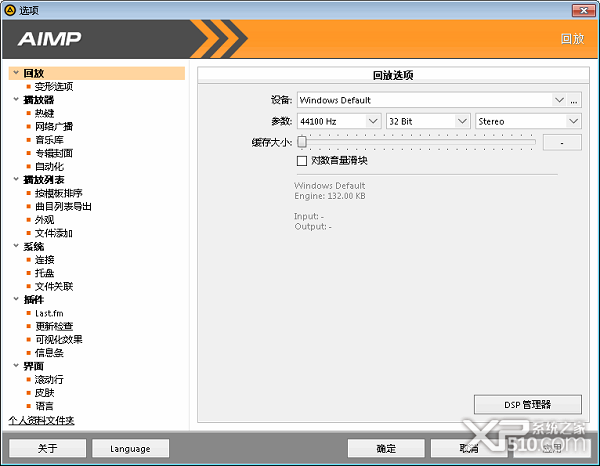Click the 取消 button
The image size is (600, 466).
469,448
